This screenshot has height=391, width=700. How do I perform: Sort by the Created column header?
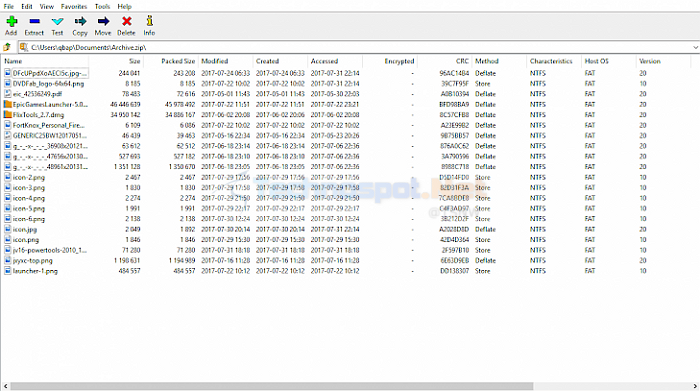(267, 61)
